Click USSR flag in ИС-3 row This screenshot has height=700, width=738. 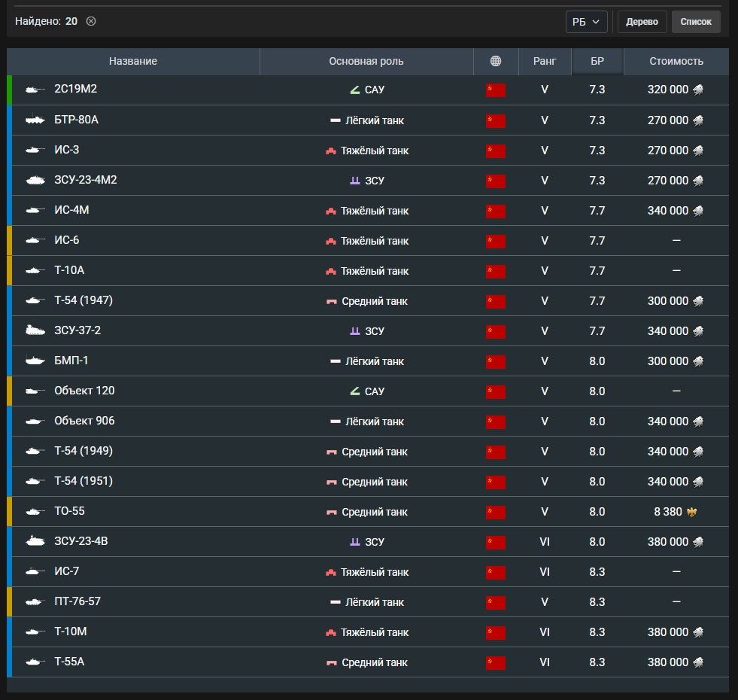click(495, 151)
